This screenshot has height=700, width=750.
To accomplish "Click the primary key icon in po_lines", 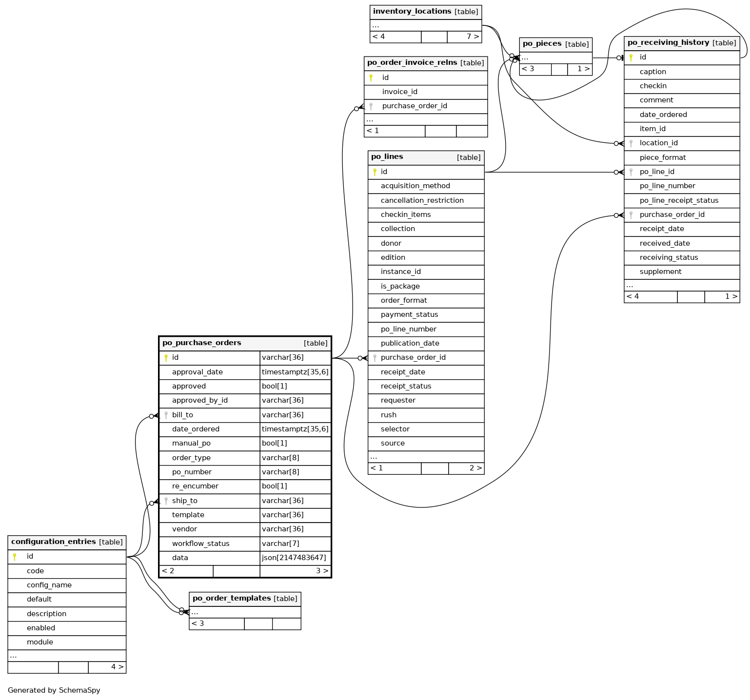I will [x=375, y=172].
